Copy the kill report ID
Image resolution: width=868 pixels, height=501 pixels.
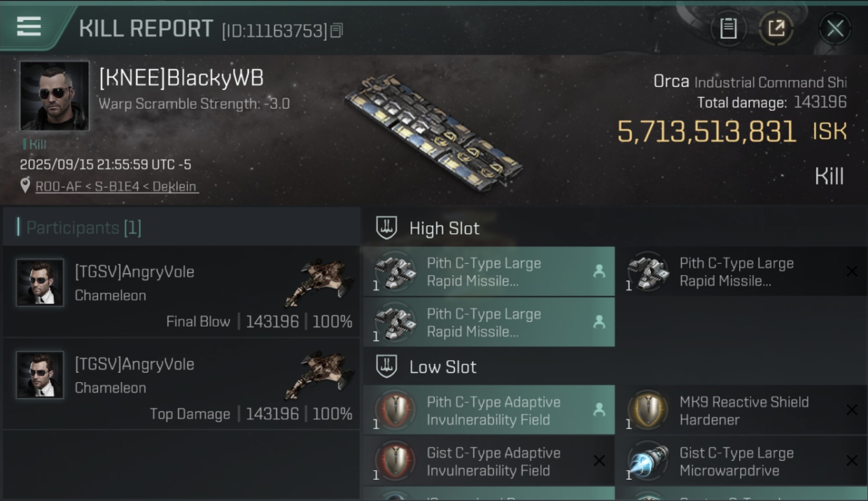point(337,30)
